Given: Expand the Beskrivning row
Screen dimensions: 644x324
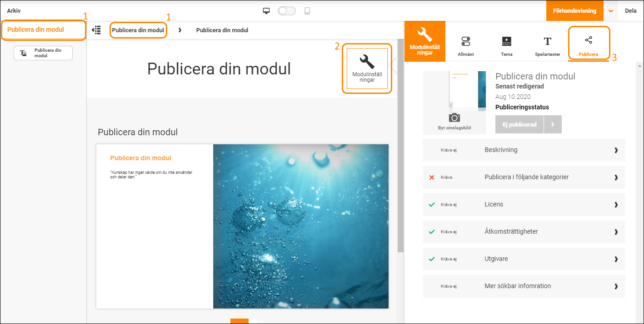Looking at the screenshot, I should pyautogui.click(x=524, y=150).
